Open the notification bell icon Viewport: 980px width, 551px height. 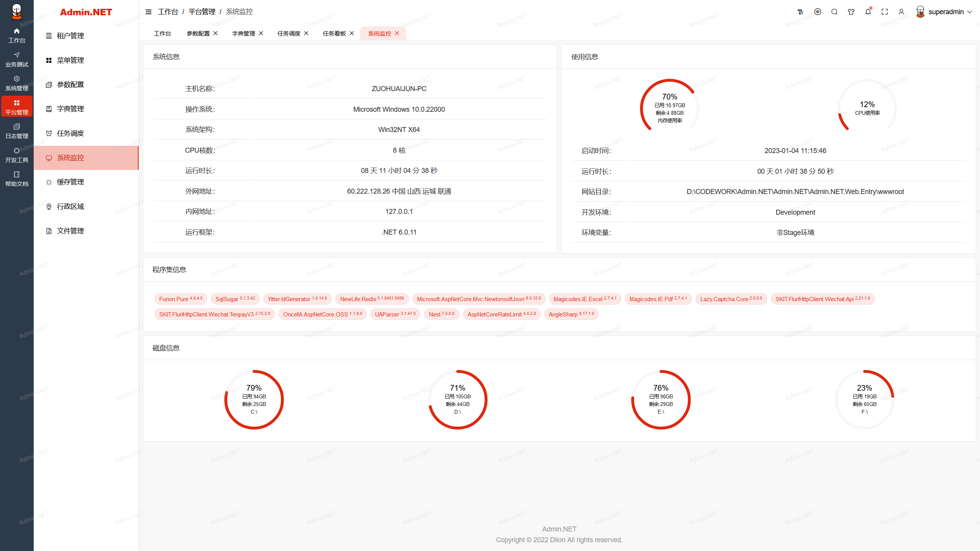868,12
